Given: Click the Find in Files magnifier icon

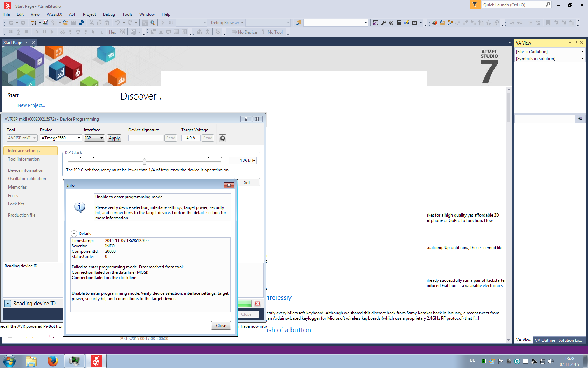Looking at the screenshot, I should point(153,23).
